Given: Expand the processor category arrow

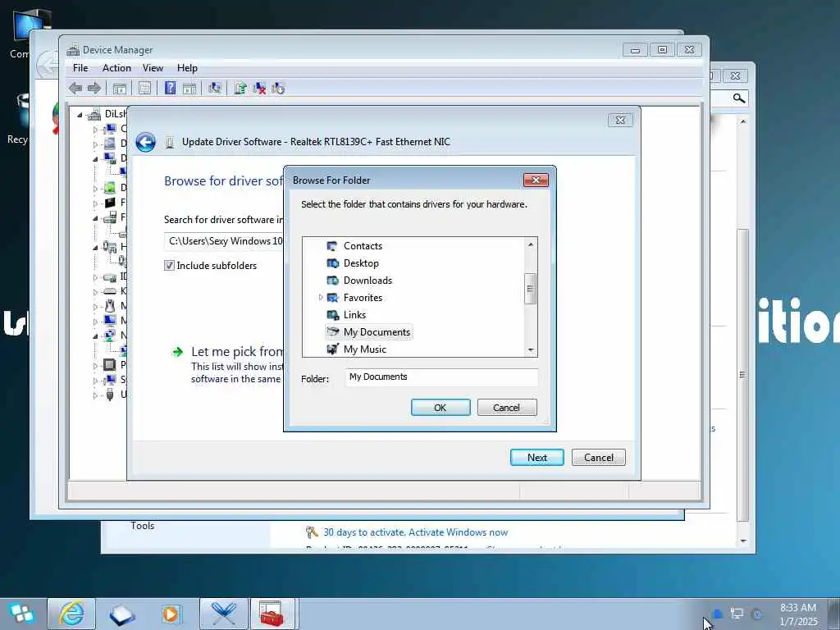Looking at the screenshot, I should (95, 366).
